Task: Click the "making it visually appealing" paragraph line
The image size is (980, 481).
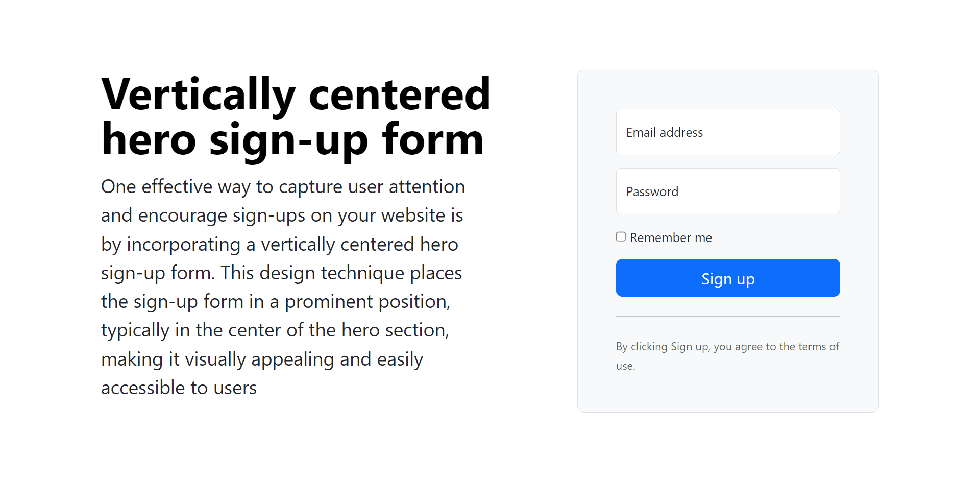Action: (262, 359)
